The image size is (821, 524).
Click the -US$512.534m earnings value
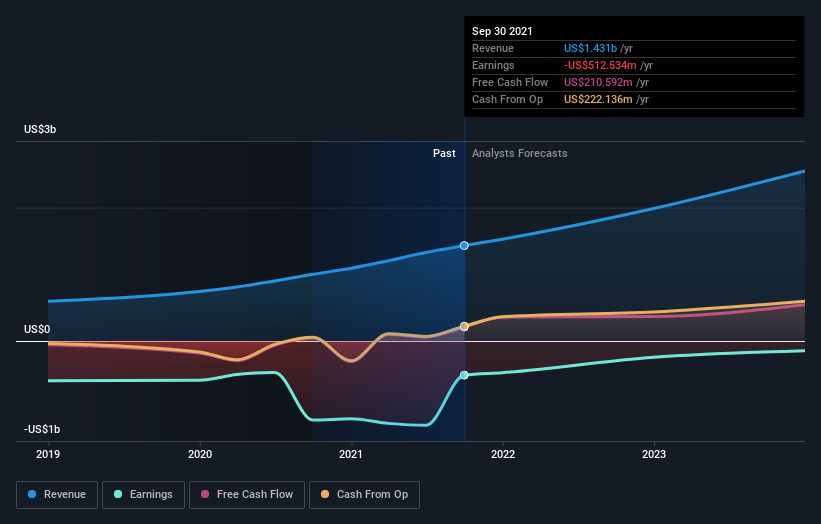[x=600, y=65]
